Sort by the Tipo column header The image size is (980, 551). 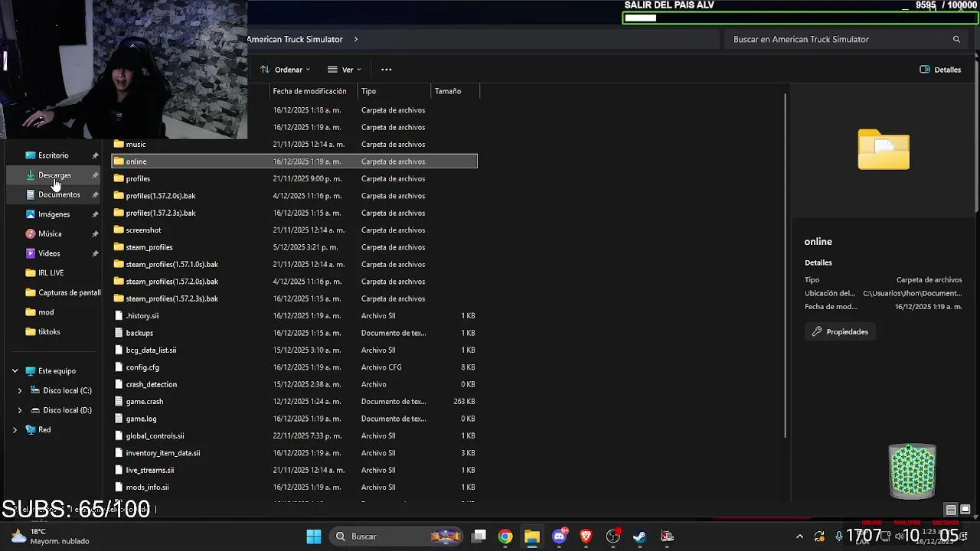click(394, 91)
